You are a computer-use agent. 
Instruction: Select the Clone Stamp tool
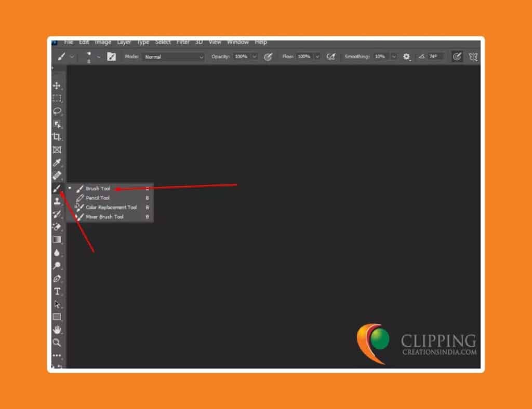(x=58, y=201)
